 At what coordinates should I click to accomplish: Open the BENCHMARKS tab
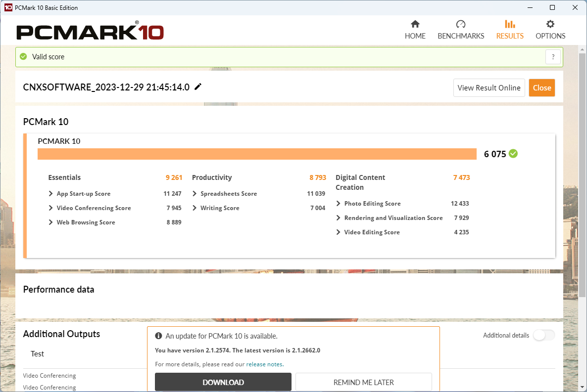pos(461,30)
